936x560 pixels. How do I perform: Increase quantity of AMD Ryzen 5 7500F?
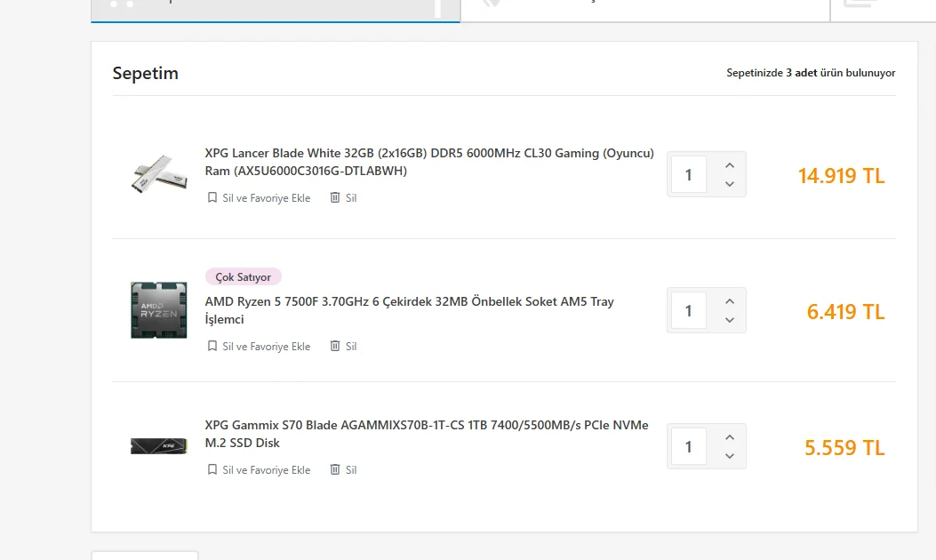coord(730,301)
